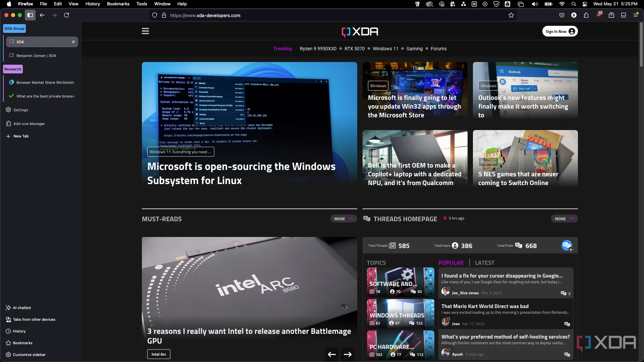Open Windows Subsystem for Linux article
The image size is (644, 362).
241,174
